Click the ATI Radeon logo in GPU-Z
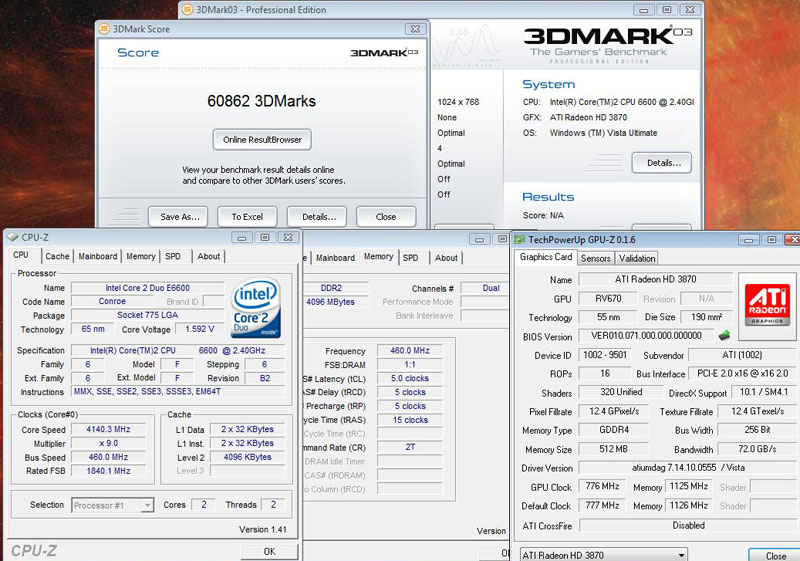 (767, 305)
